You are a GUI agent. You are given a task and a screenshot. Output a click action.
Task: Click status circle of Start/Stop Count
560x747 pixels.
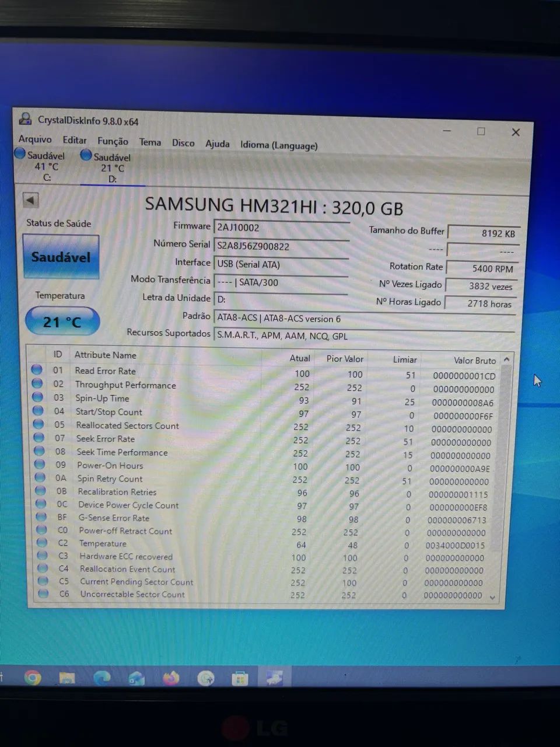pos(38,410)
